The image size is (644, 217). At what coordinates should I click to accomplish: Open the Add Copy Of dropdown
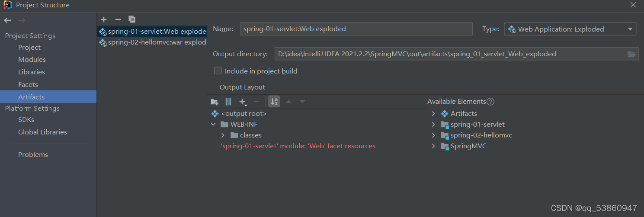click(x=243, y=102)
